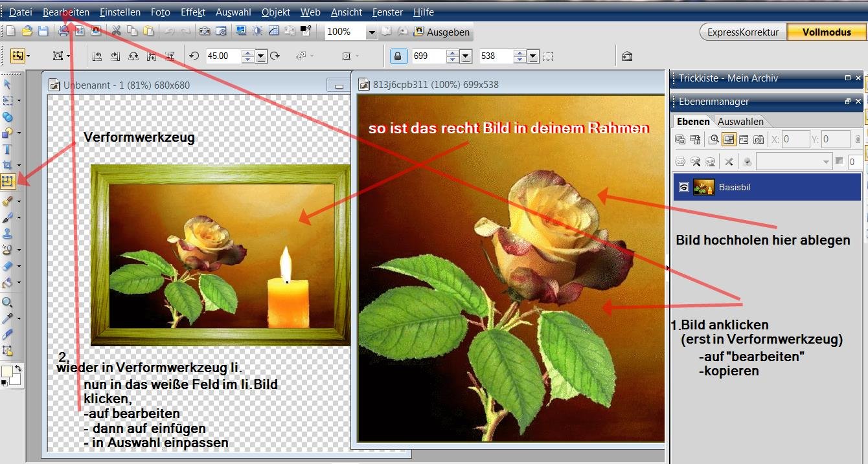
Task: Click the Open file folder icon
Action: coord(27,31)
